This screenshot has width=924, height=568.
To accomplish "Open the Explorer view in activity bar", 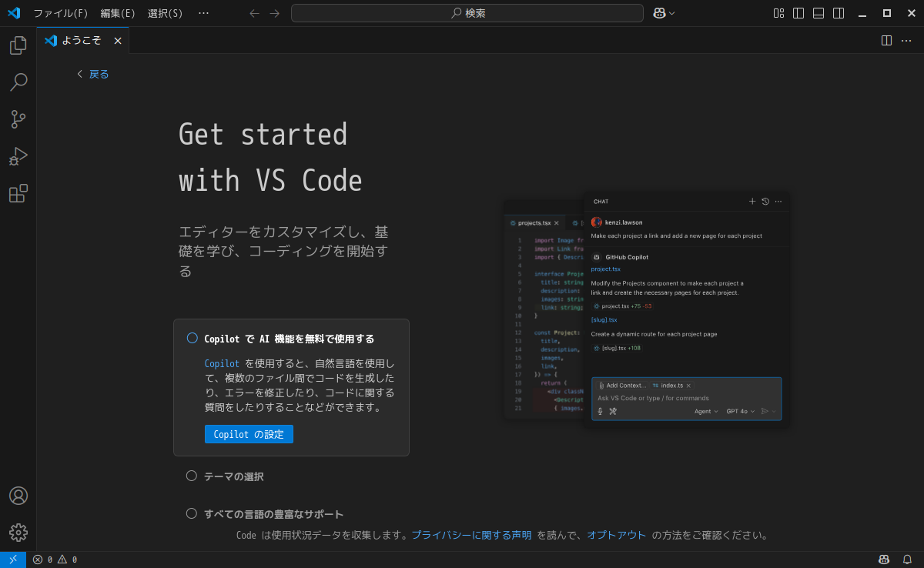I will pyautogui.click(x=18, y=46).
